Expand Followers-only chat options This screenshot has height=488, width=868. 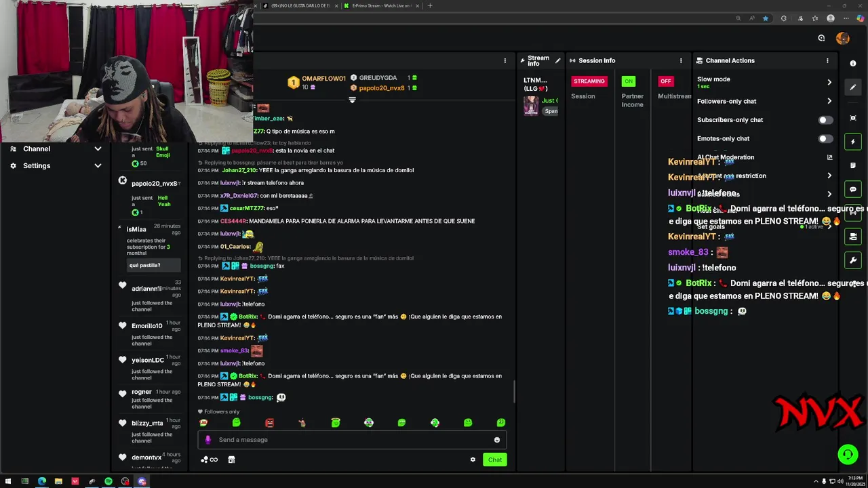829,101
